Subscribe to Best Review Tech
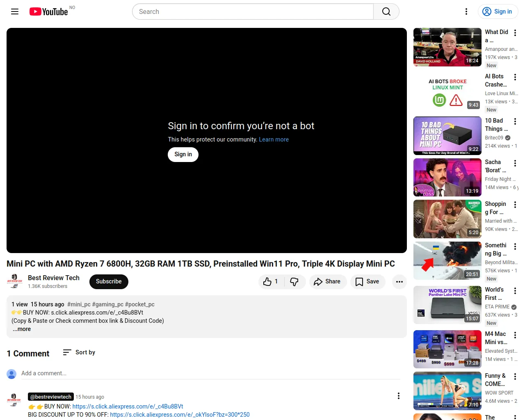This screenshot has height=420, width=525. click(x=109, y=281)
